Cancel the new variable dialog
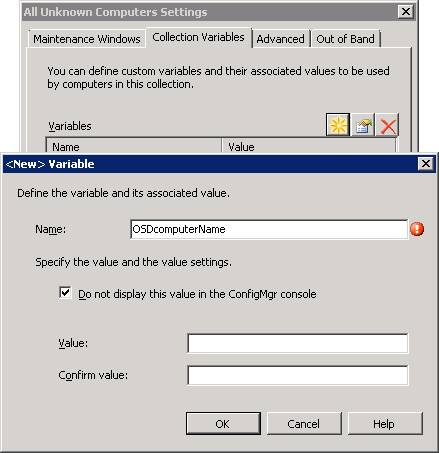 (304, 424)
